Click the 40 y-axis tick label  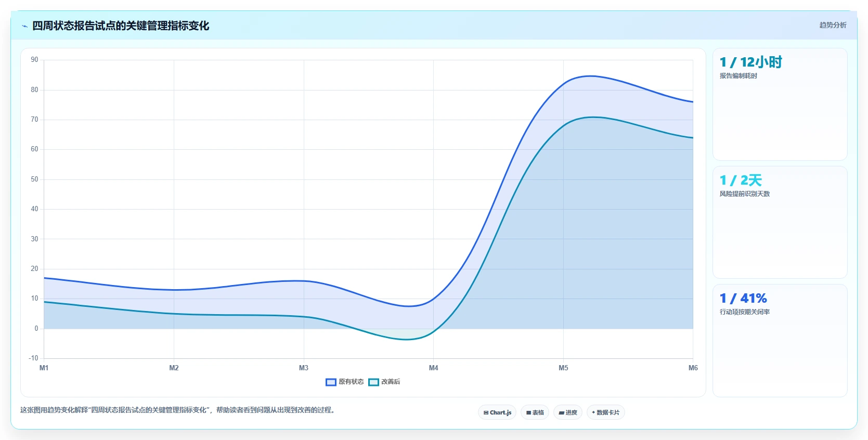(34, 209)
